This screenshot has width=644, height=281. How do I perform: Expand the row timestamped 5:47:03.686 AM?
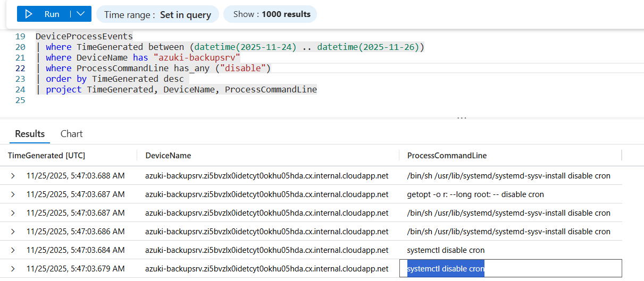coord(13,232)
